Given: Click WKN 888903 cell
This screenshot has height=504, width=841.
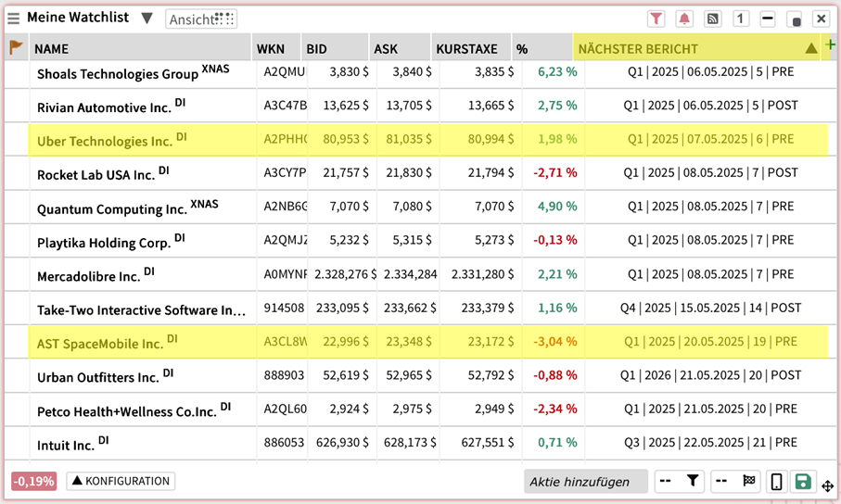Looking at the screenshot, I should [284, 375].
